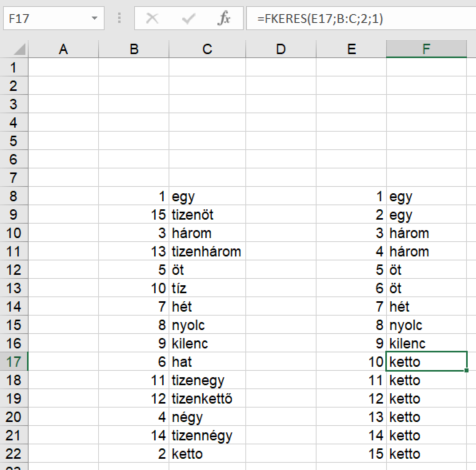Select column F header
Viewport: 476px width, 470px height.
tap(426, 49)
